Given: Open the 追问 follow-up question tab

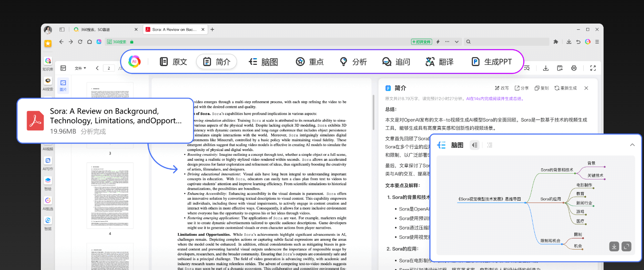Looking at the screenshot, I should coord(396,62).
